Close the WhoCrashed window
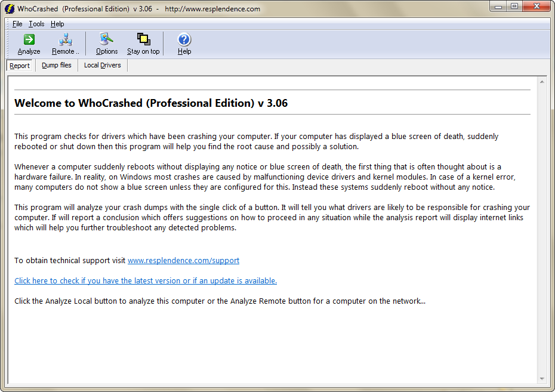555x392 pixels. coord(536,7)
